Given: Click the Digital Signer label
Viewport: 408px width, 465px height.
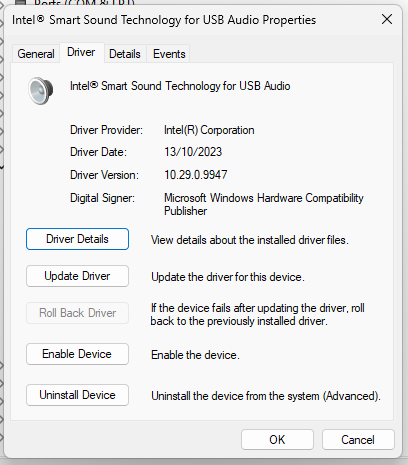Looking at the screenshot, I should point(102,198).
